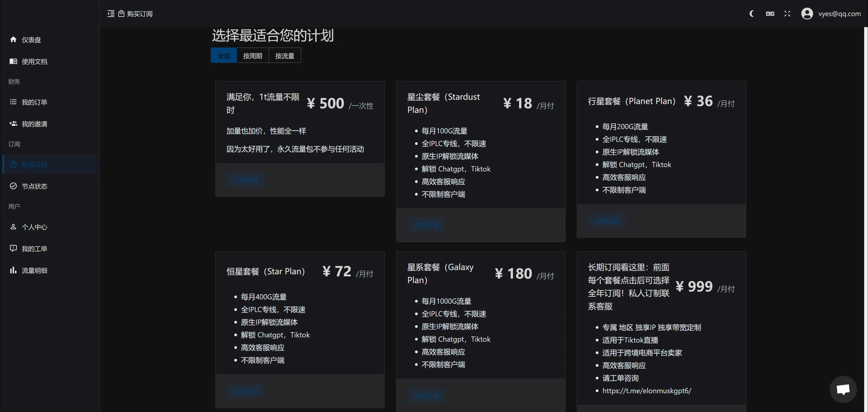This screenshot has height=412, width=868.
Task: Open the t.me/elonmuskgpt6 link
Action: point(647,391)
